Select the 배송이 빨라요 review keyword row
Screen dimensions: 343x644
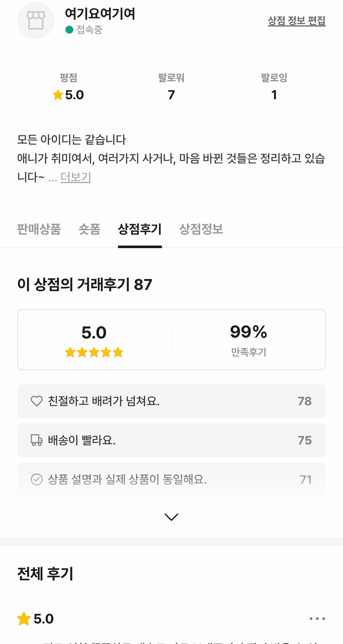171,440
